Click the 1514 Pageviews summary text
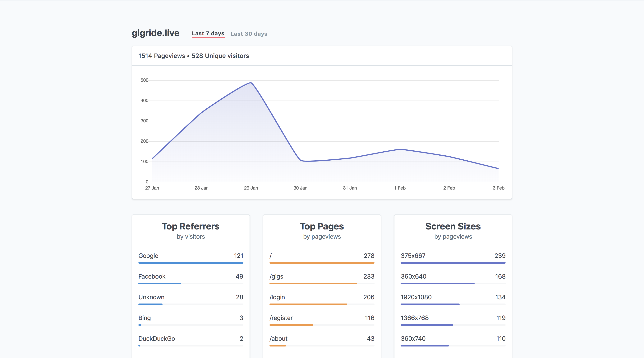The image size is (644, 358). point(162,56)
